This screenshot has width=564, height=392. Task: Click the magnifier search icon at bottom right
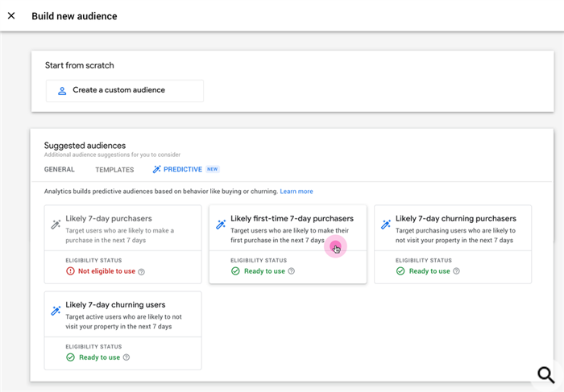click(545, 375)
